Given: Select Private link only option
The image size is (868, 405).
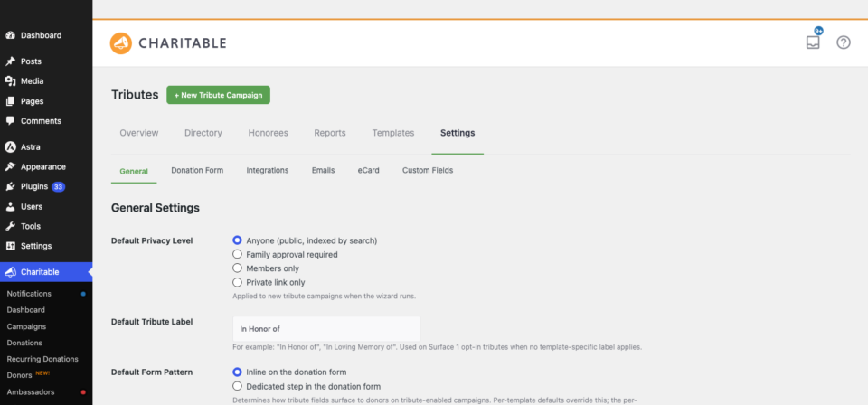Looking at the screenshot, I should [237, 282].
